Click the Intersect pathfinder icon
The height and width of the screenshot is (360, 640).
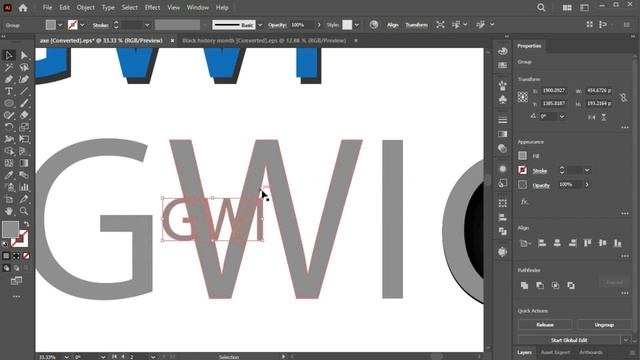click(x=556, y=285)
